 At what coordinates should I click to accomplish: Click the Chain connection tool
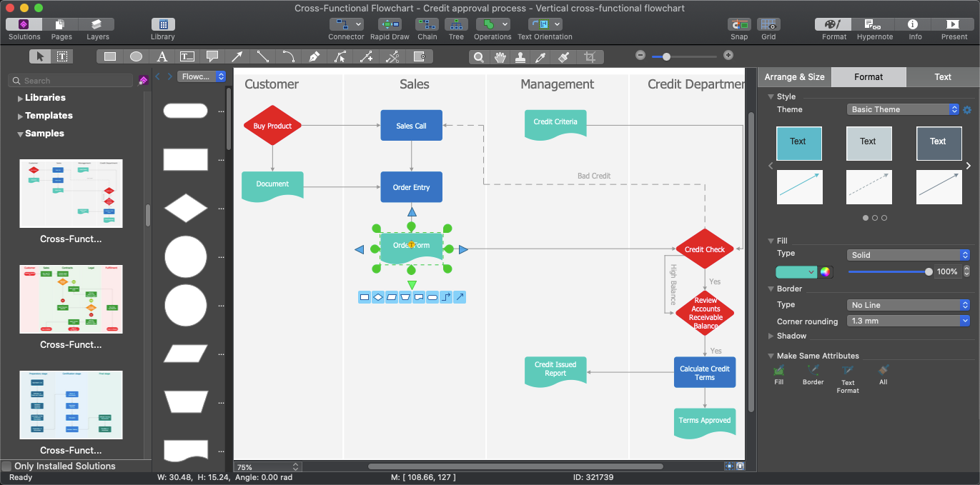point(427,29)
